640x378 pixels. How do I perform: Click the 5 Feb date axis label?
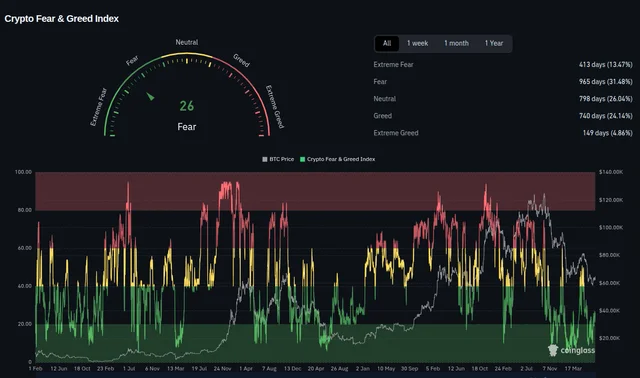433,369
